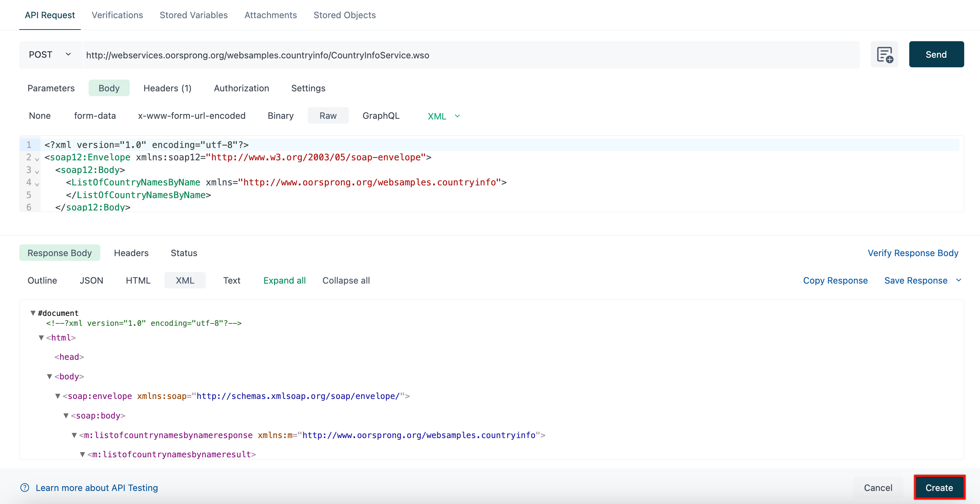Switch to the Verifications tab
This screenshot has width=980, height=504.
click(117, 15)
